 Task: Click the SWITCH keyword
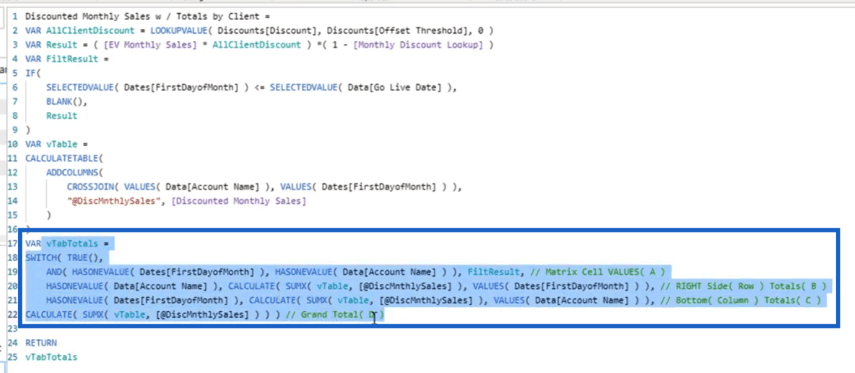(41, 258)
